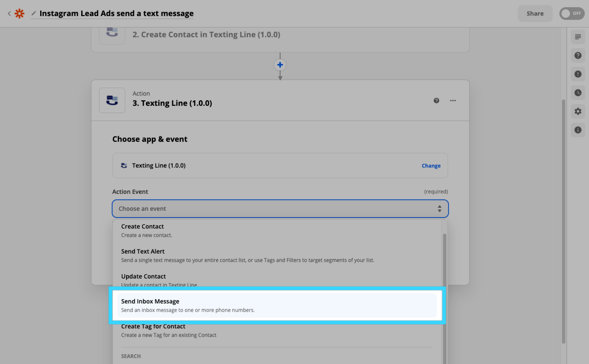
Task: Click the SEARCH section label in the dropdown
Action: tap(131, 356)
